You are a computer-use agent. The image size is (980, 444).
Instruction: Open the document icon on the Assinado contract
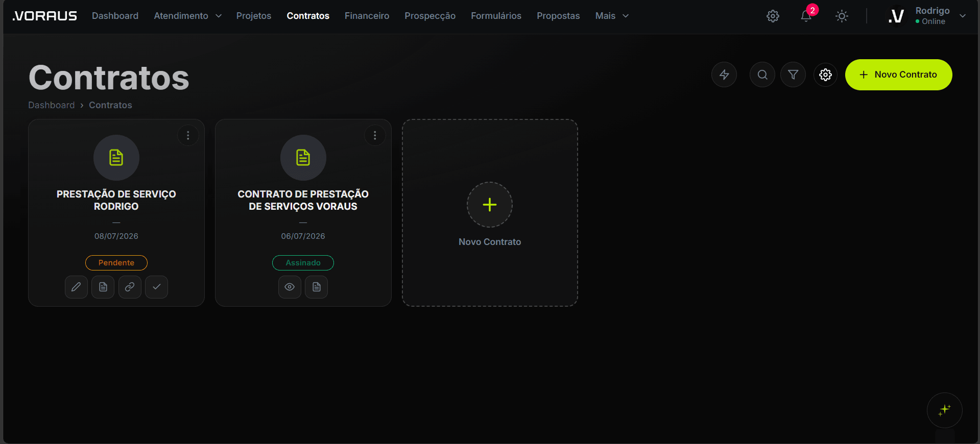click(317, 287)
